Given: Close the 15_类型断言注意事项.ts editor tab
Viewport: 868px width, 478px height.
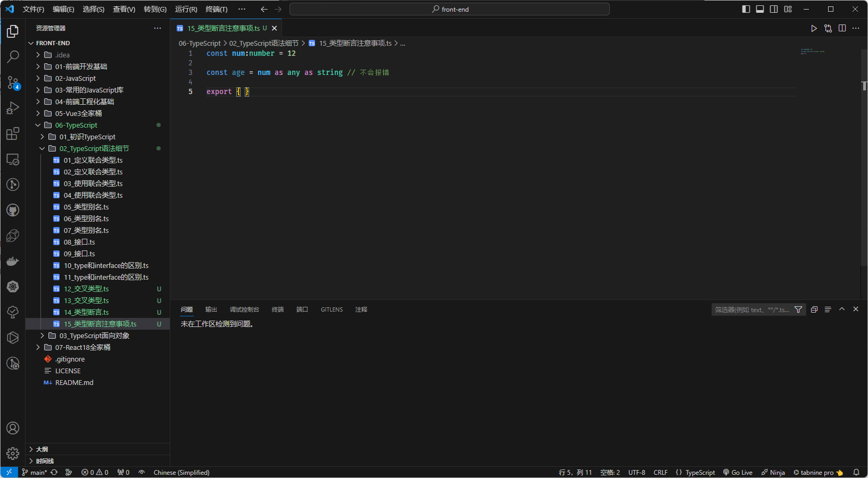Looking at the screenshot, I should tap(275, 28).
